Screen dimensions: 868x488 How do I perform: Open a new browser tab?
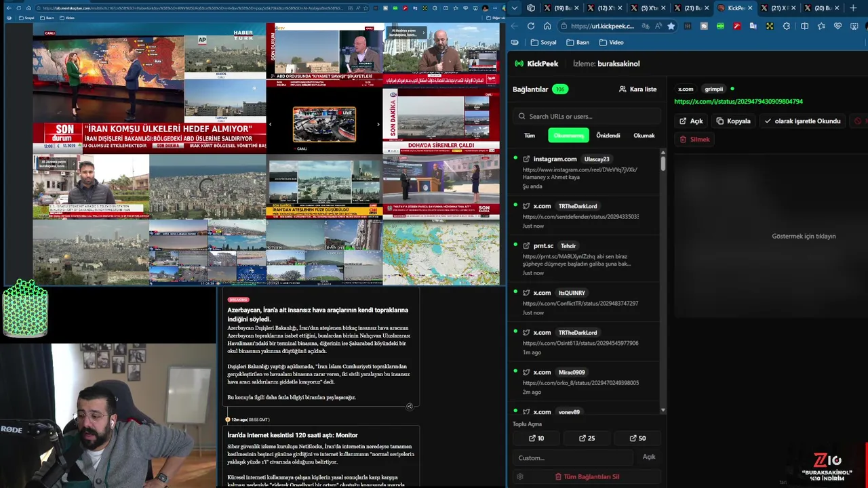click(853, 8)
